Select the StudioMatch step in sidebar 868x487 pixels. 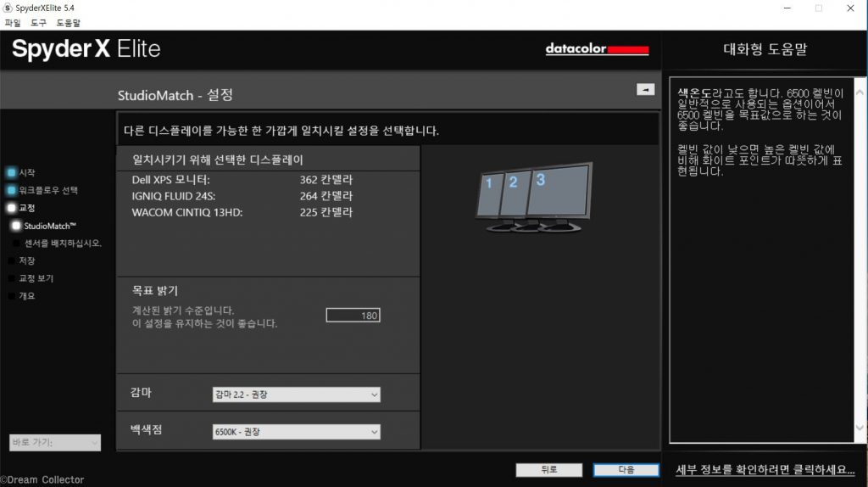click(x=44, y=226)
